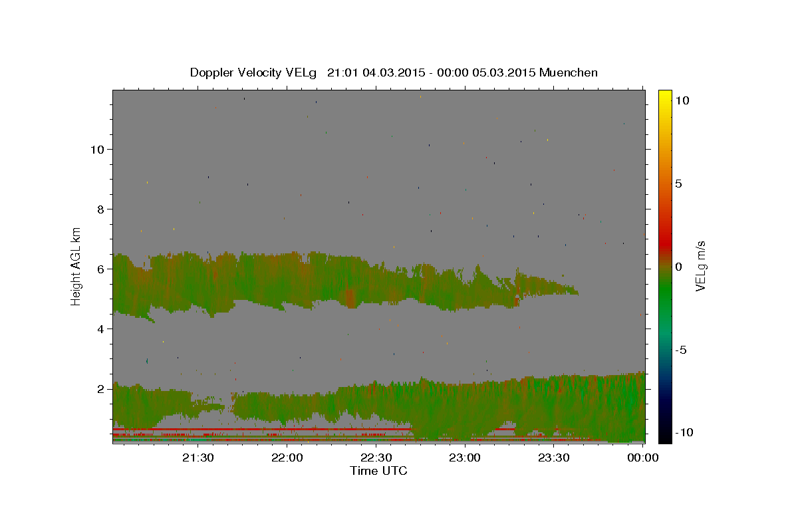The width and height of the screenshot is (798, 532).
Task: Click the '22:30' time axis label
Action: [x=376, y=458]
